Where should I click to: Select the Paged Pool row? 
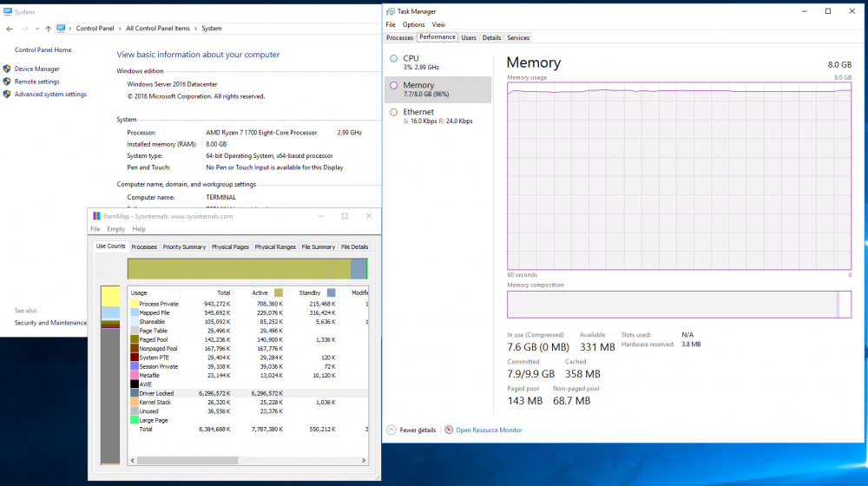tap(248, 340)
